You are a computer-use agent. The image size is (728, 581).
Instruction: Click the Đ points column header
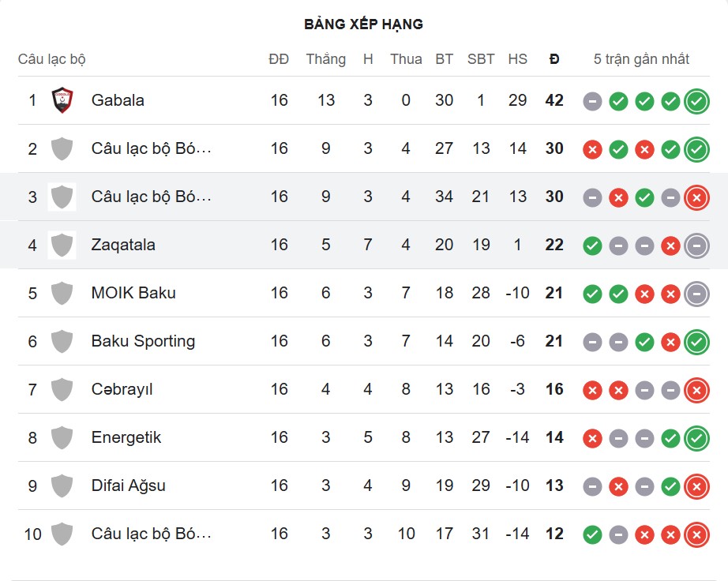click(554, 59)
